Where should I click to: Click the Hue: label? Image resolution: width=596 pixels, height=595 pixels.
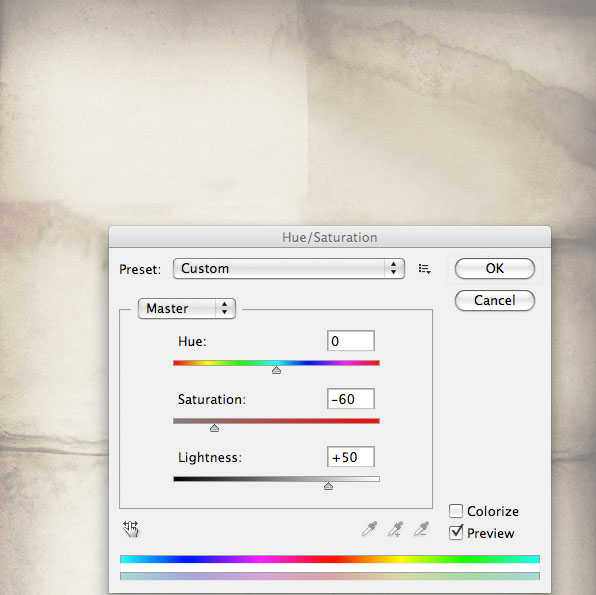click(192, 341)
